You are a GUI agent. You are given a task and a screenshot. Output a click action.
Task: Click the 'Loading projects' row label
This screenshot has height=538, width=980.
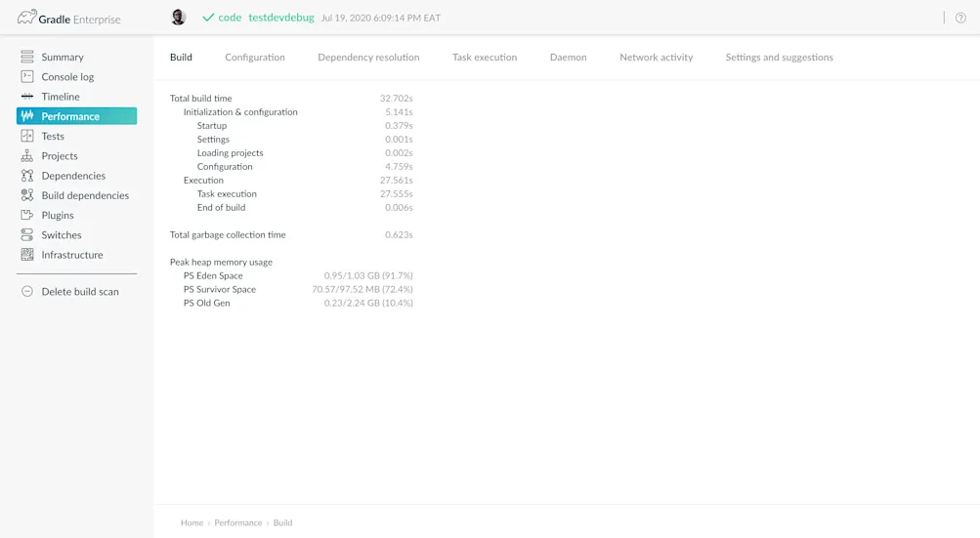(230, 153)
